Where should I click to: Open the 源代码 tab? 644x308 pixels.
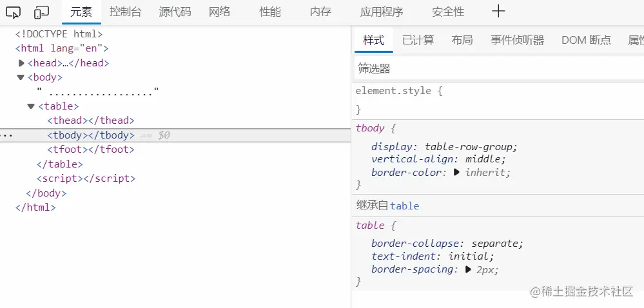tap(175, 12)
